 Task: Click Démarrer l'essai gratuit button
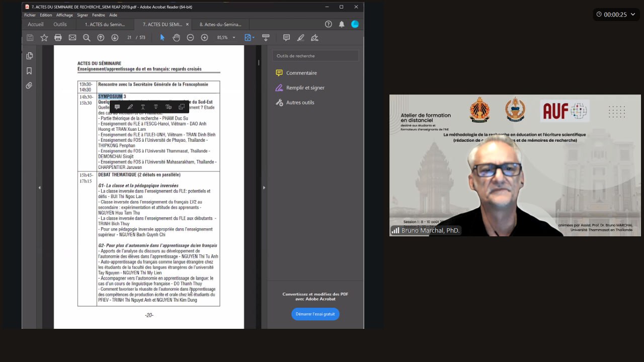(315, 314)
